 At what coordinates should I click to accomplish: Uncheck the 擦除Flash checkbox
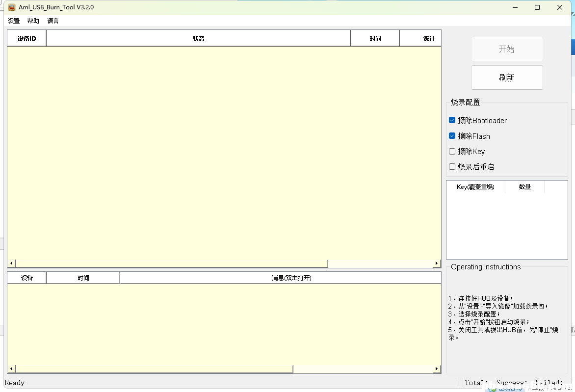click(452, 136)
